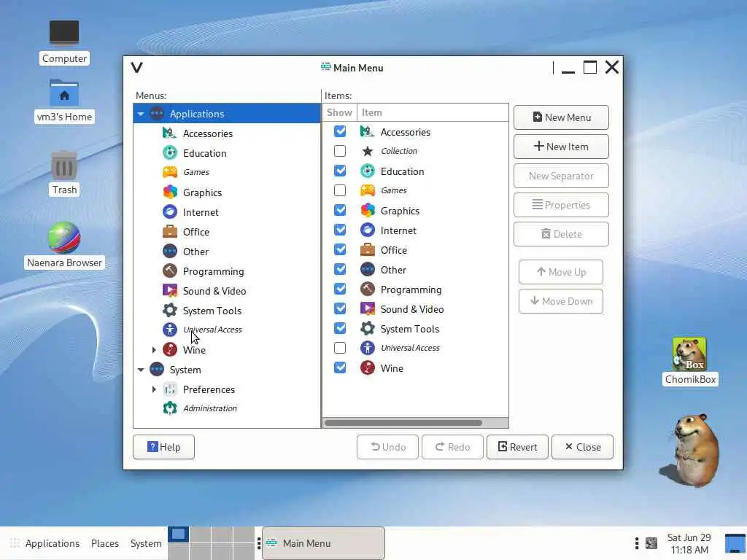Click the Preferences icon in Menus tree

[169, 389]
